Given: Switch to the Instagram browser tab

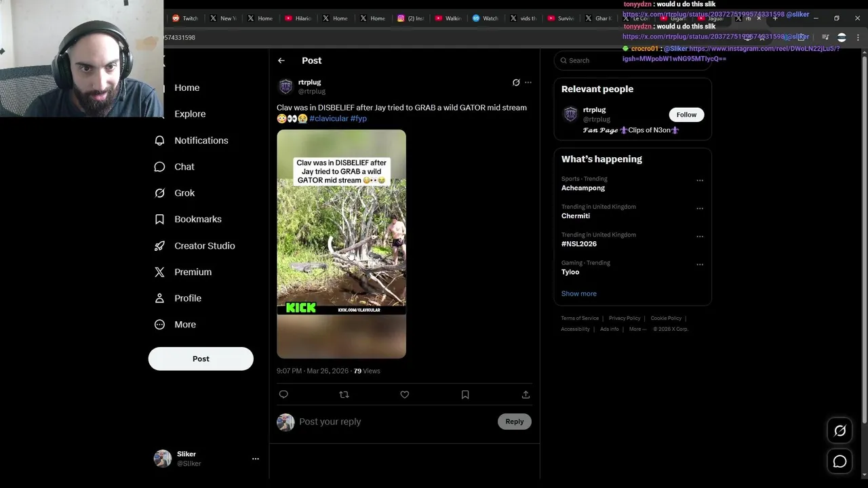Looking at the screenshot, I should tap(410, 18).
